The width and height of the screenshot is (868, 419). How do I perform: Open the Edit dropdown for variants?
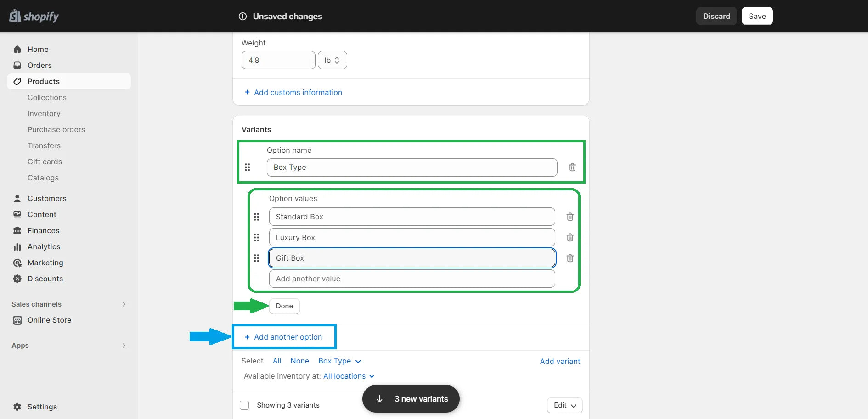click(564, 405)
